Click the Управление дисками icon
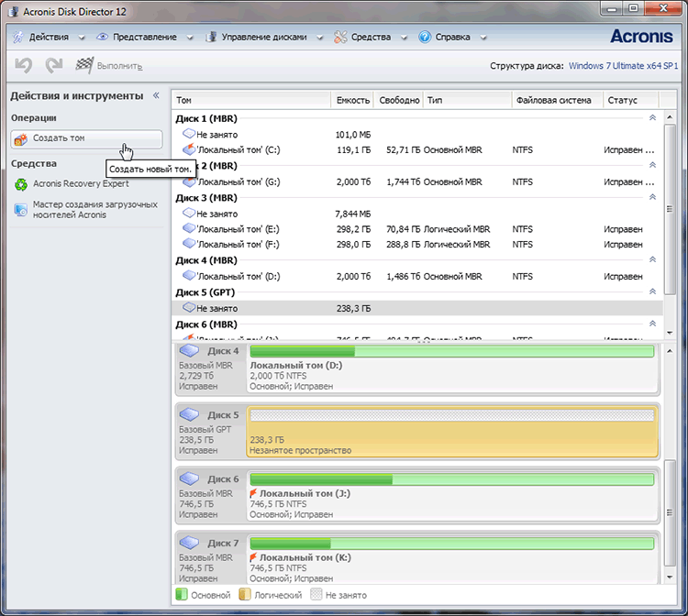This screenshot has width=688, height=616. coord(212,37)
